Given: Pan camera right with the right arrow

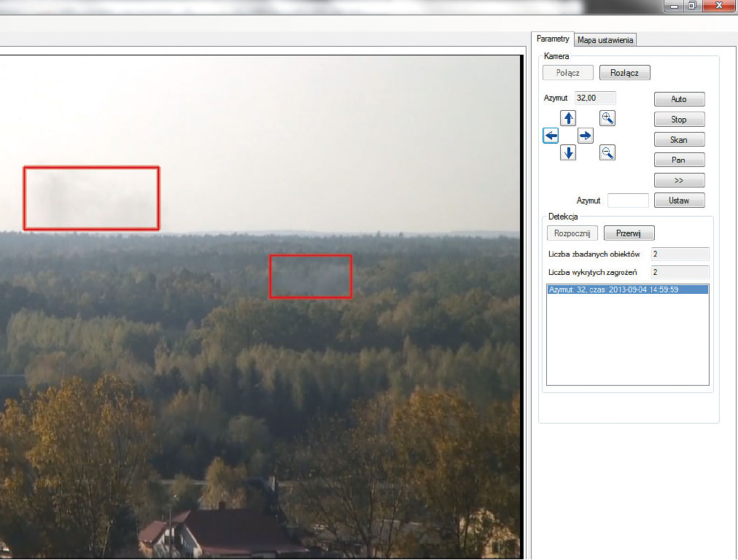Looking at the screenshot, I should pyautogui.click(x=585, y=136).
